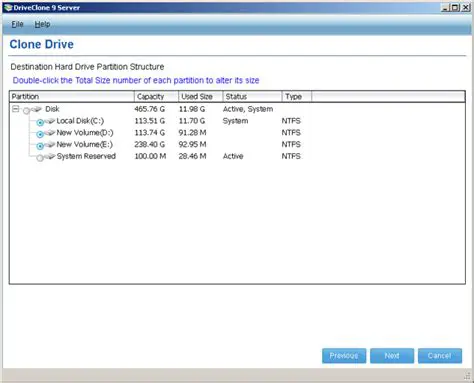Click NTFS type of System Reserved row

click(x=291, y=156)
